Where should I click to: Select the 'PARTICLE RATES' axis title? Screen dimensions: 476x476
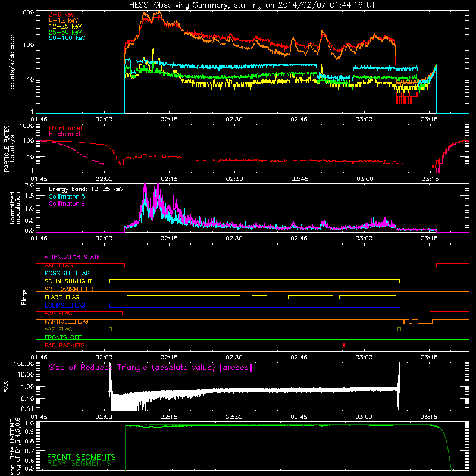click(7, 149)
